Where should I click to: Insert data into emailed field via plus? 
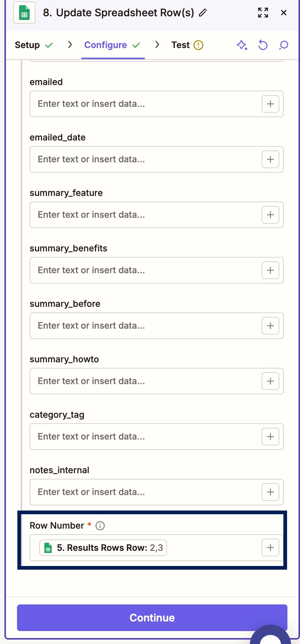point(270,104)
